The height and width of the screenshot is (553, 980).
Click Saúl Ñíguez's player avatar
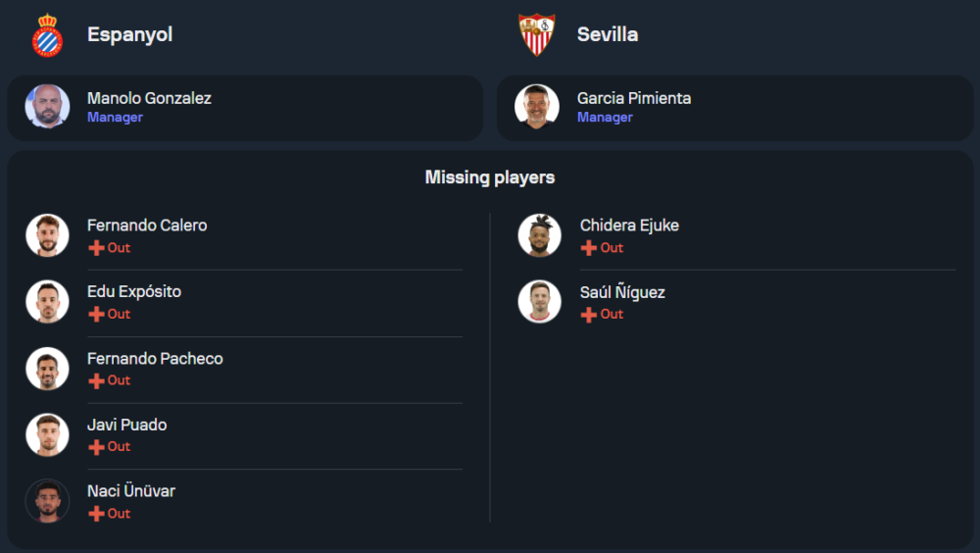point(539,302)
